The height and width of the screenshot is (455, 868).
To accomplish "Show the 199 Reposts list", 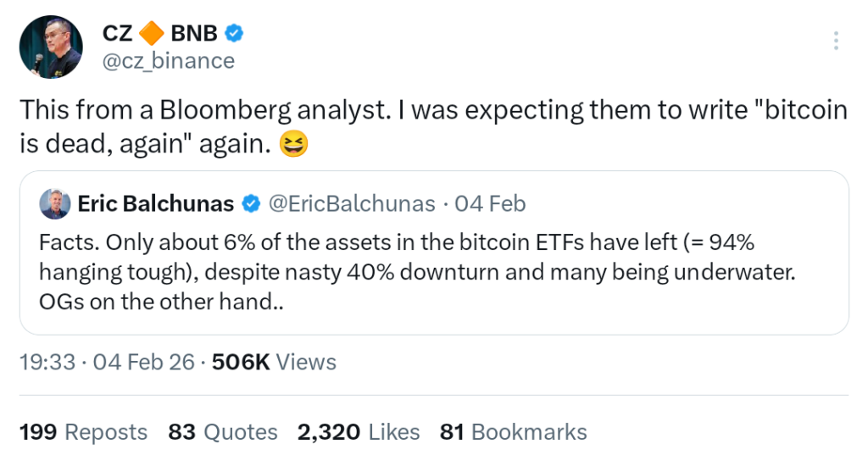I will [x=83, y=431].
